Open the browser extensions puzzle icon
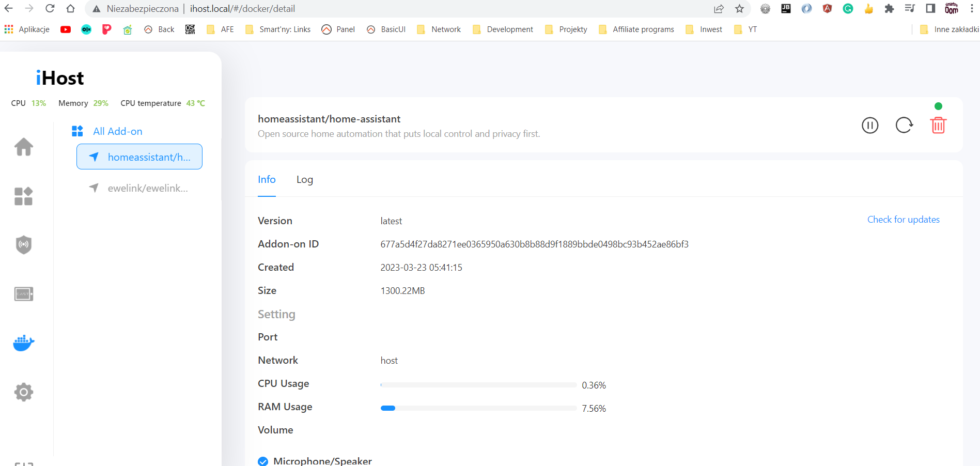Viewport: 980px width, 466px height. (x=889, y=9)
